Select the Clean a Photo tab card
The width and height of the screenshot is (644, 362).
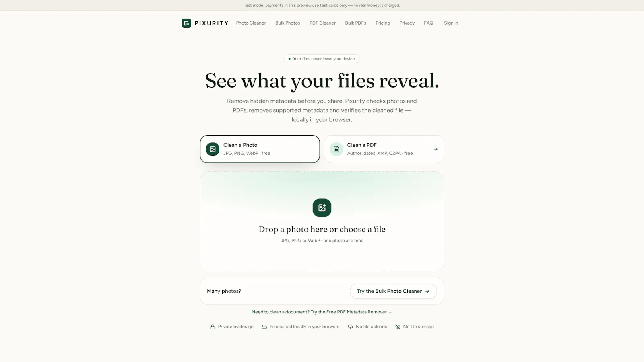pos(260,149)
